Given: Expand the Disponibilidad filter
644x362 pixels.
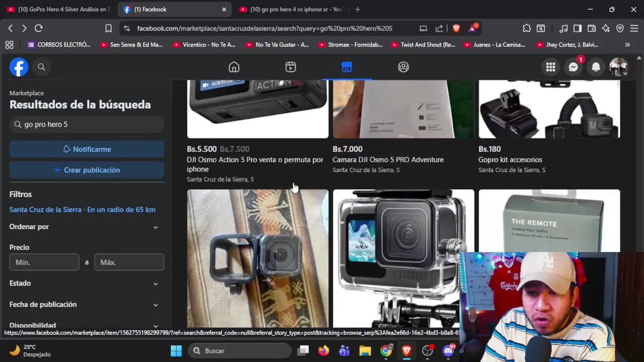Looking at the screenshot, I should point(87,325).
